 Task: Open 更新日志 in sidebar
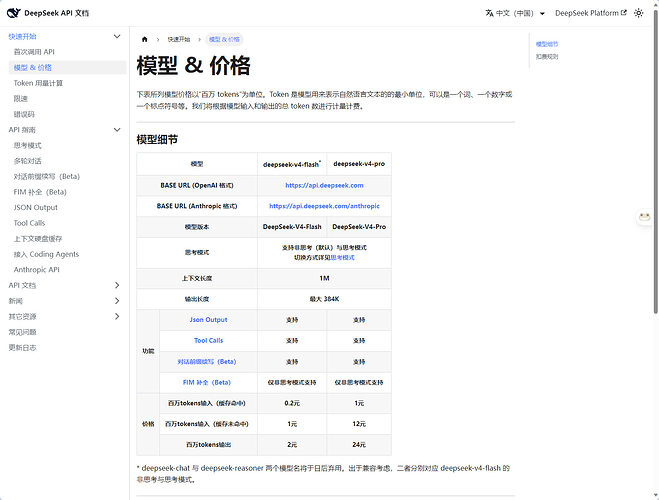pyautogui.click(x=22, y=347)
